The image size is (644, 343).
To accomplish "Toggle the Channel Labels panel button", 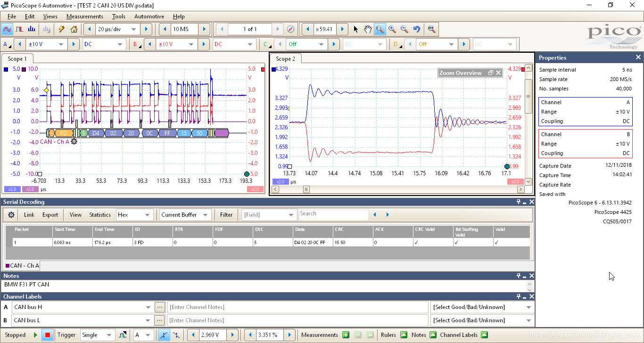I will point(484,335).
